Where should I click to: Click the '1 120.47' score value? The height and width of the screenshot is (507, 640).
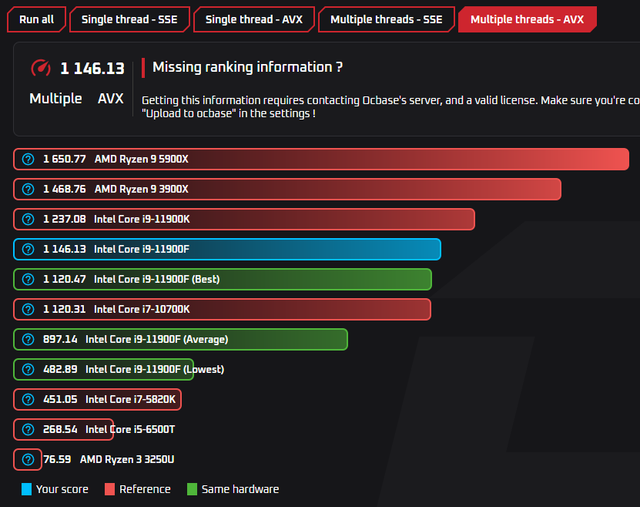tap(64, 279)
